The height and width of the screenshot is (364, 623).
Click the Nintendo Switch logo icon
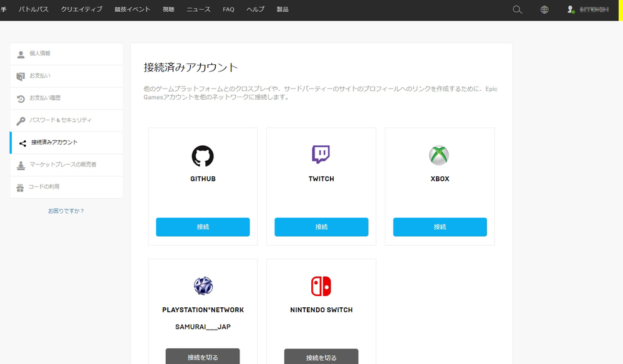(321, 286)
